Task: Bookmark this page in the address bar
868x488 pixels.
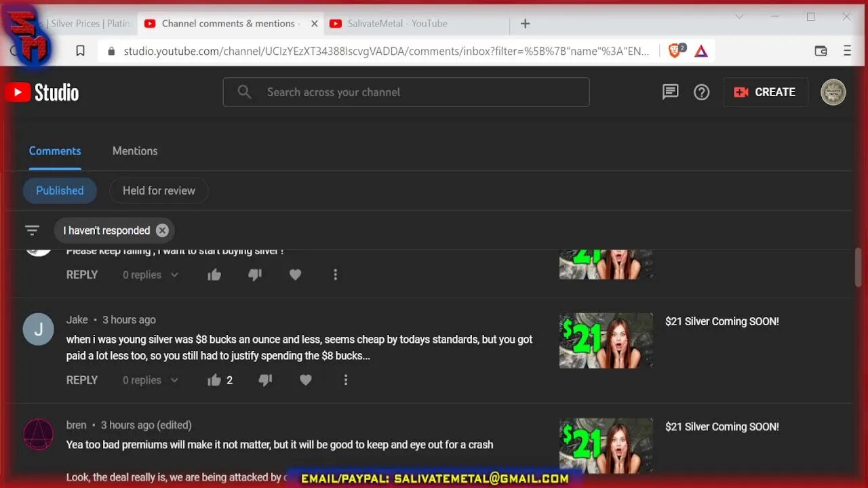Action: (80, 51)
